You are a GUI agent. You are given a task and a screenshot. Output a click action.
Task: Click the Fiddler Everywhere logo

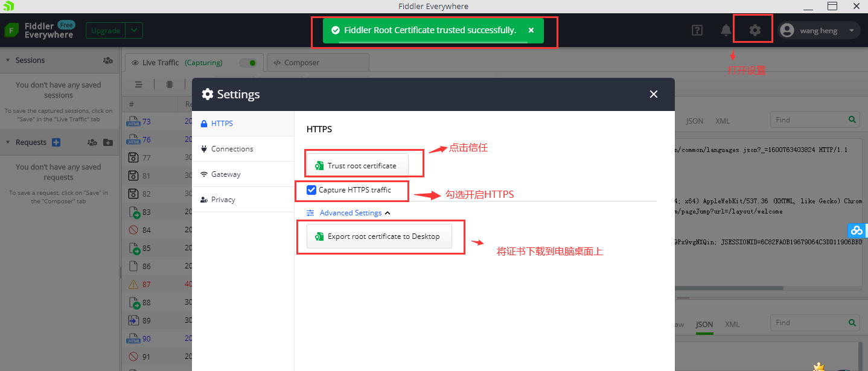click(39, 30)
